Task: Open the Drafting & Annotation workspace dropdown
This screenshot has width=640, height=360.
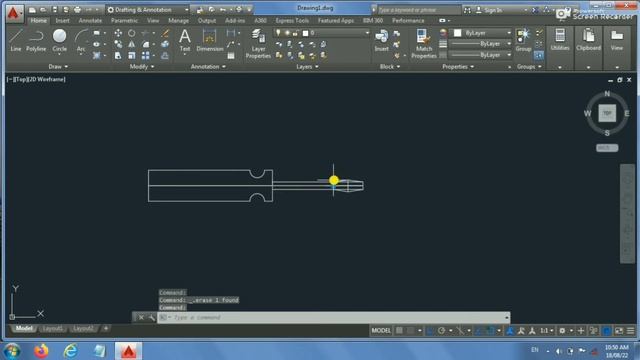Action: 148,9
